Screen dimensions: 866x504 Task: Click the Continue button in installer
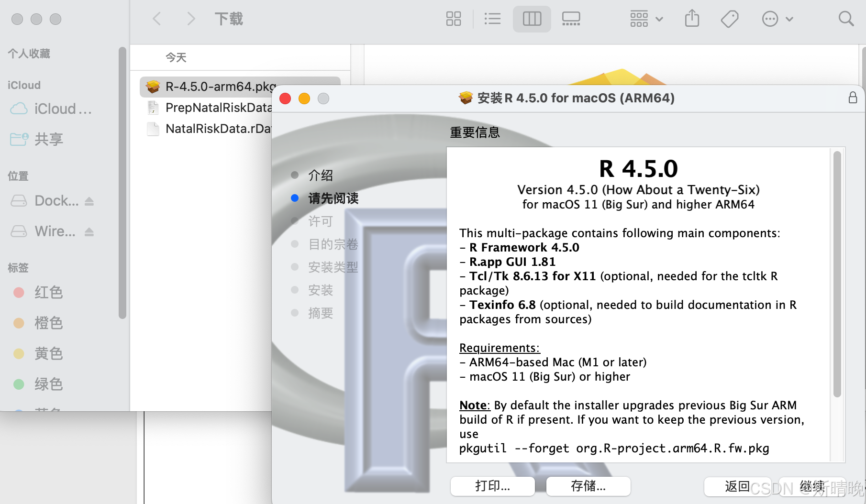tap(812, 486)
